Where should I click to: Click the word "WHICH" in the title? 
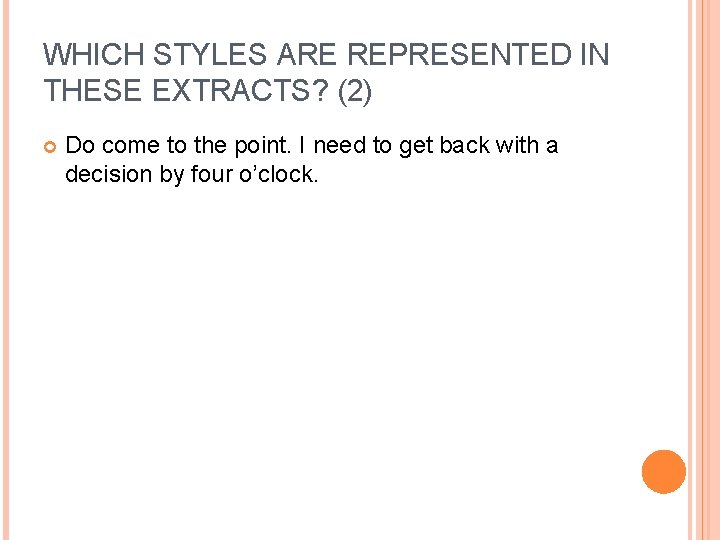[94, 54]
